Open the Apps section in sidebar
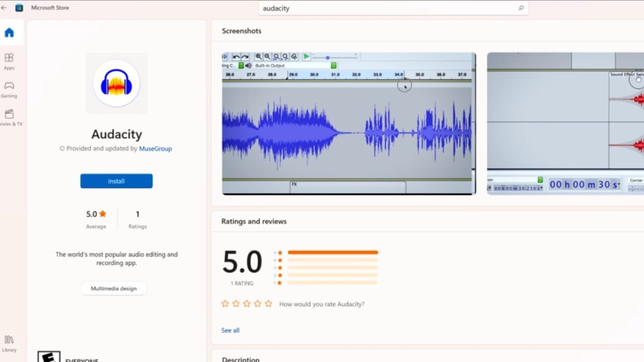 [x=9, y=61]
